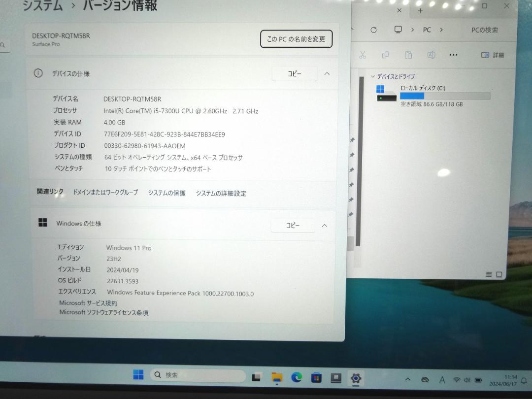532x399 pixels.
Task: Click the taskbar search box
Action: click(x=198, y=375)
